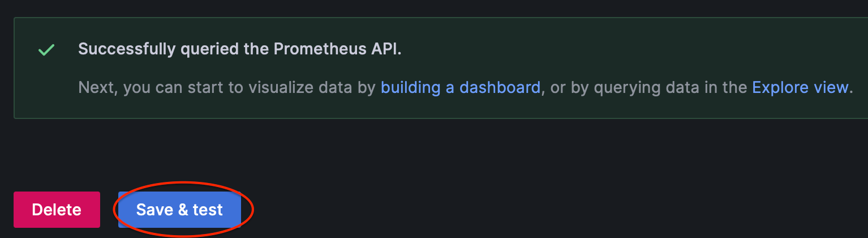Click the tick mark beside success message
868x238 pixels.
point(46,50)
